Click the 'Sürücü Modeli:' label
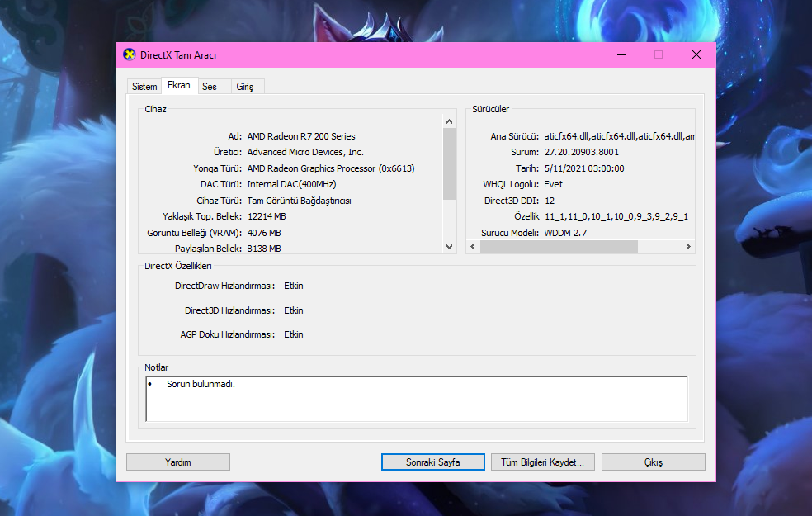Viewport: 812px width, 516px height. pos(510,233)
